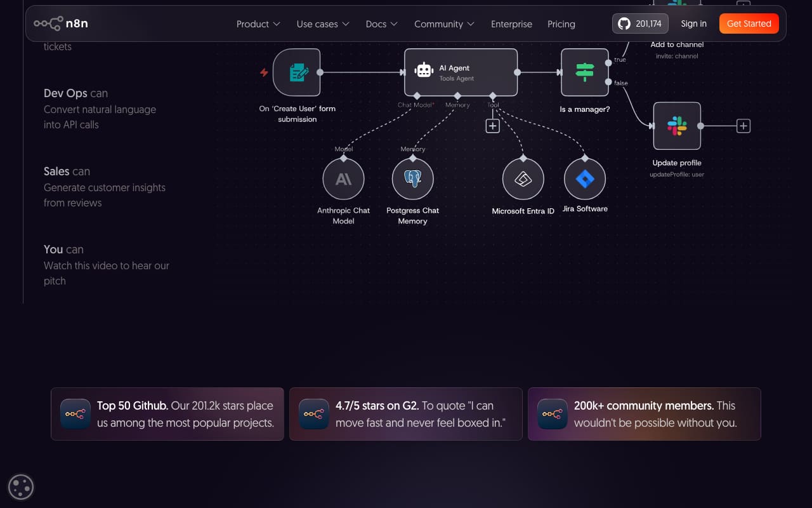Open the cookie settings icon
The width and height of the screenshot is (812, 508).
coord(20,488)
